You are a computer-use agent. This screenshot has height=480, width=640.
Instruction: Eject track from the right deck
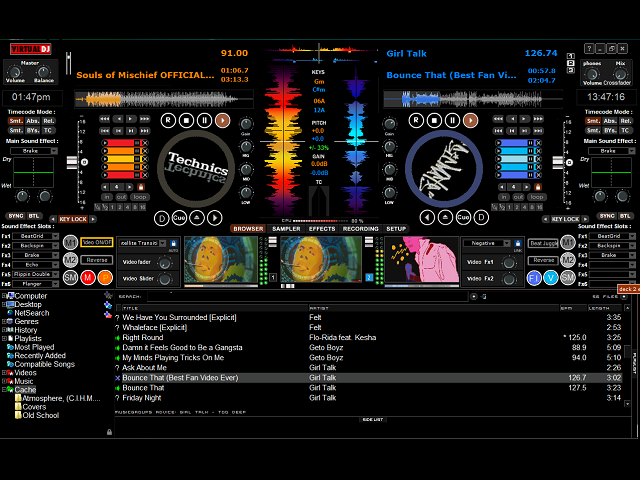445,218
